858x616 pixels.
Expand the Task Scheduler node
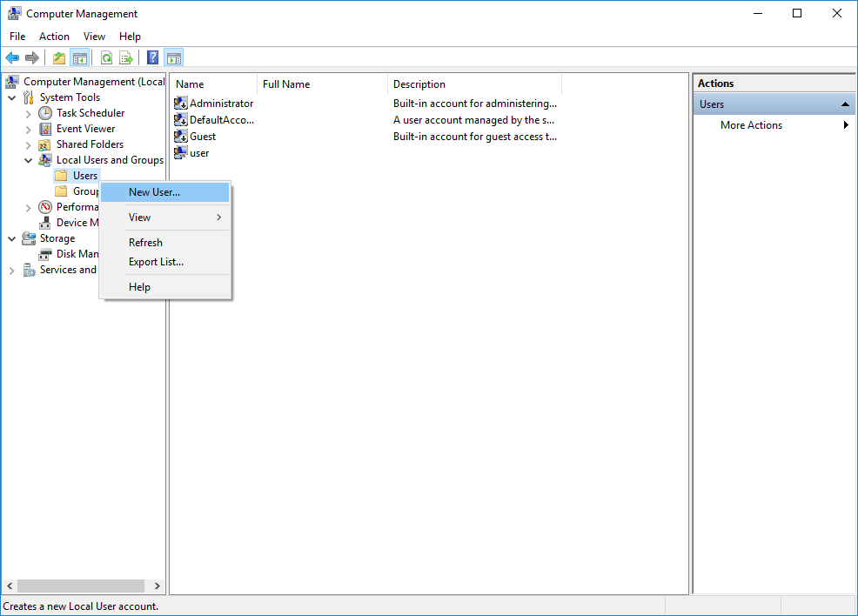[29, 114]
